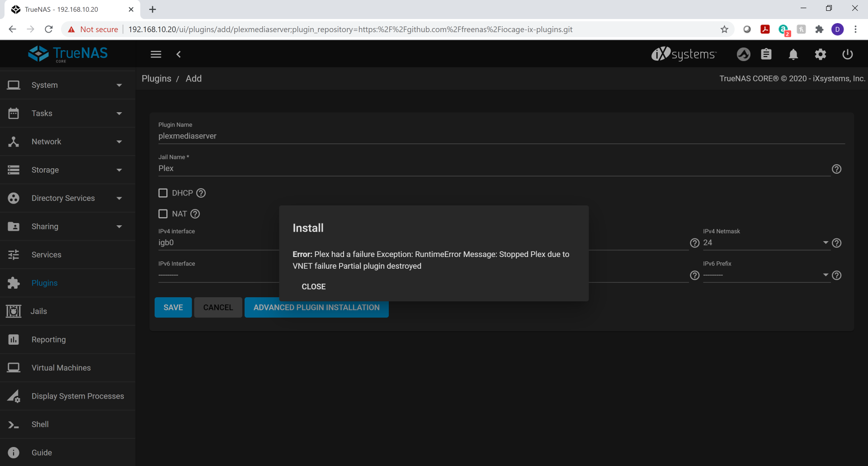This screenshot has height=466, width=868.
Task: Reload the page
Action: [x=49, y=29]
